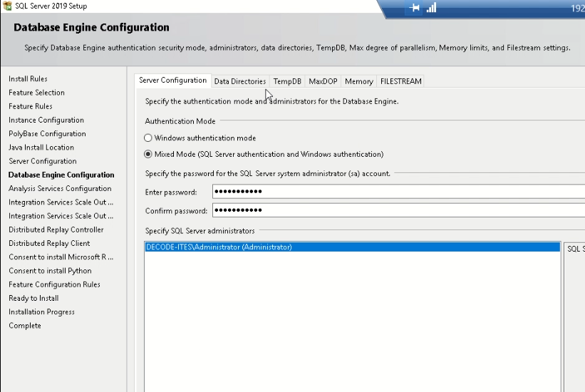Open the Data Directories tab

240,81
